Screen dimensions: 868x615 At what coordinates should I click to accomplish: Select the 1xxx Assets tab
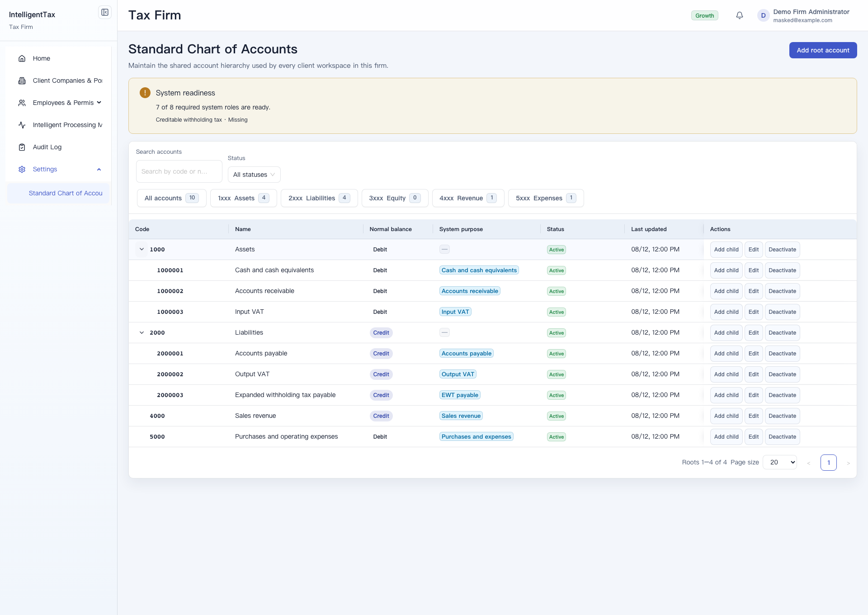[243, 198]
